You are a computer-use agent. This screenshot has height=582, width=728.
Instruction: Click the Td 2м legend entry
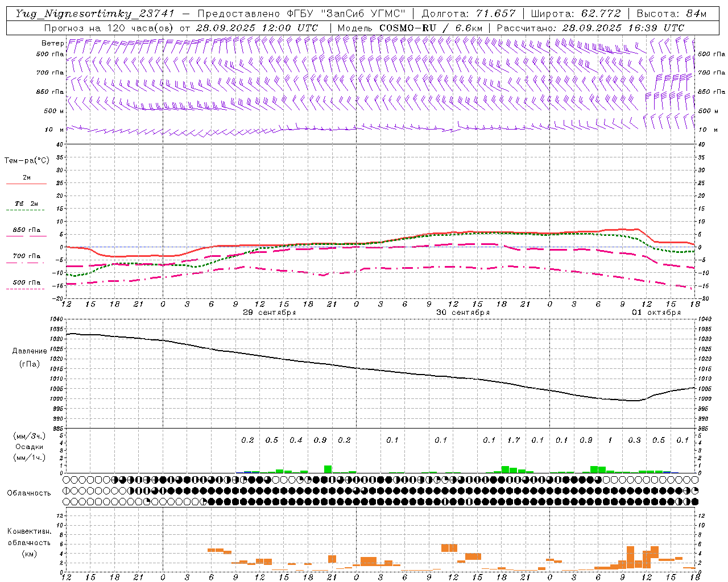tap(26, 203)
